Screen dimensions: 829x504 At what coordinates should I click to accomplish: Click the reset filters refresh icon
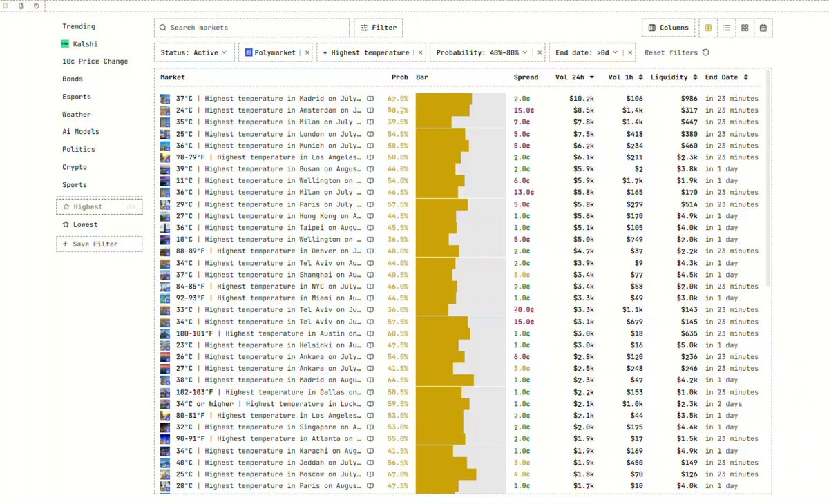705,52
